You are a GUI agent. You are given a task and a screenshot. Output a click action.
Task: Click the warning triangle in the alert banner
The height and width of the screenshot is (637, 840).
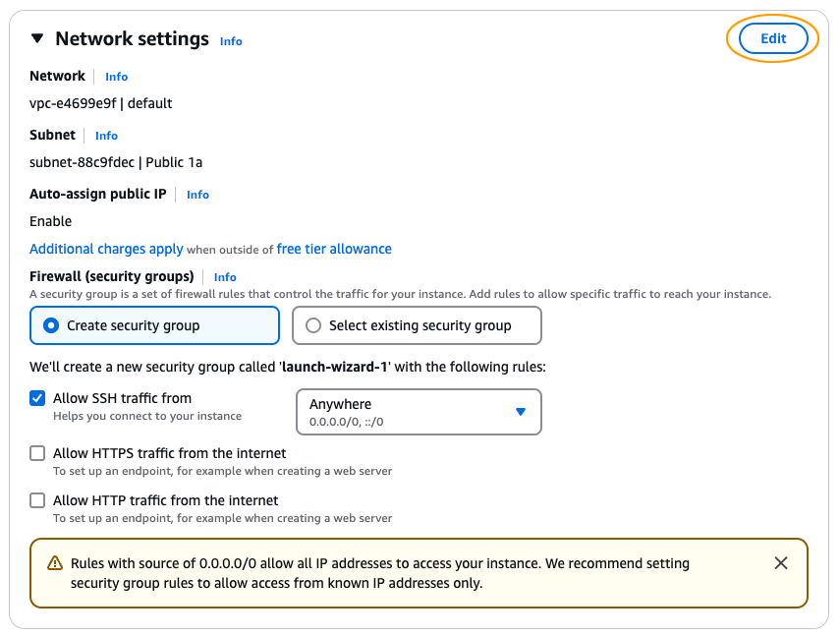[56, 562]
